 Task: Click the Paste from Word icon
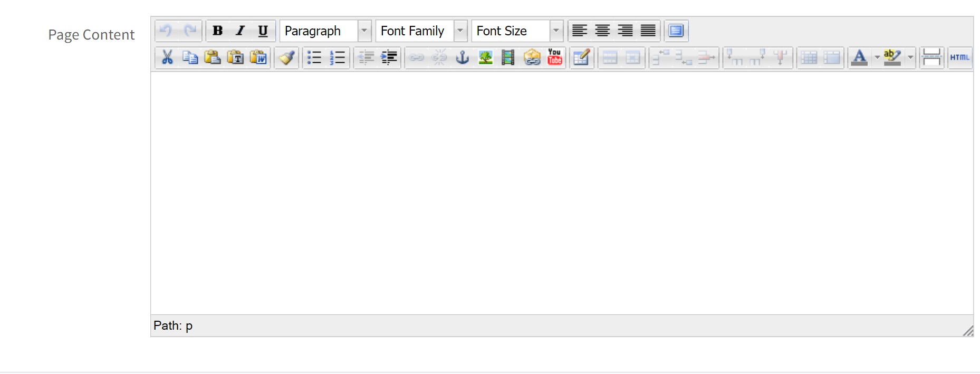(x=258, y=57)
